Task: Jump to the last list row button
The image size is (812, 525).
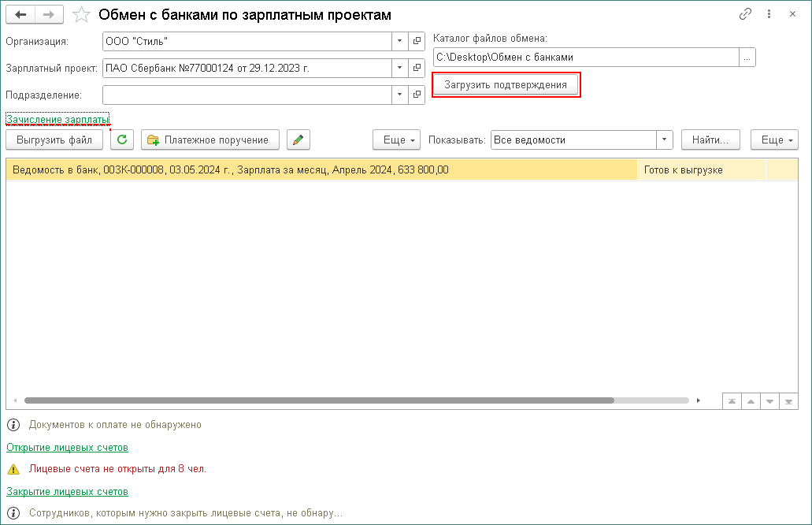Action: [x=788, y=401]
